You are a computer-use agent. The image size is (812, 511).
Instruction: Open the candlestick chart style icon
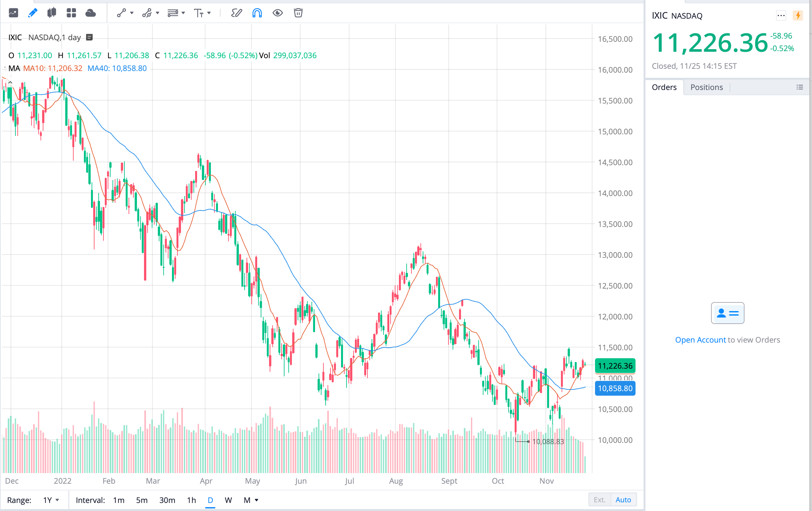click(x=51, y=13)
